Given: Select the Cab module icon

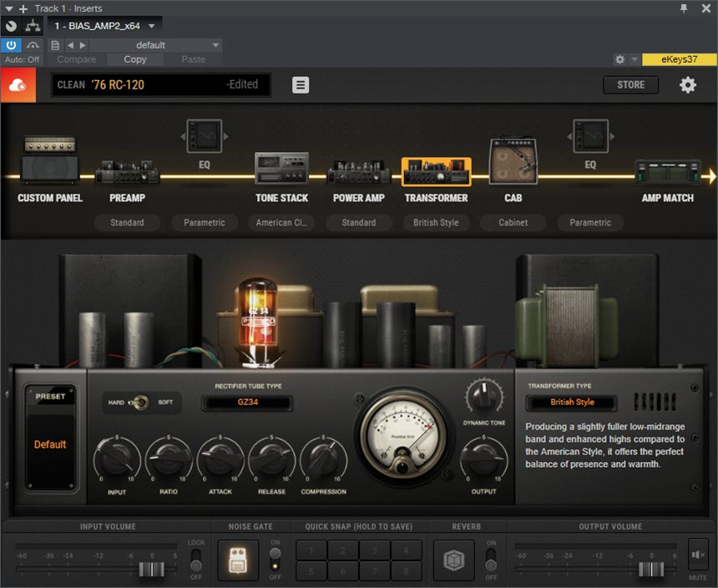Looking at the screenshot, I should (513, 160).
